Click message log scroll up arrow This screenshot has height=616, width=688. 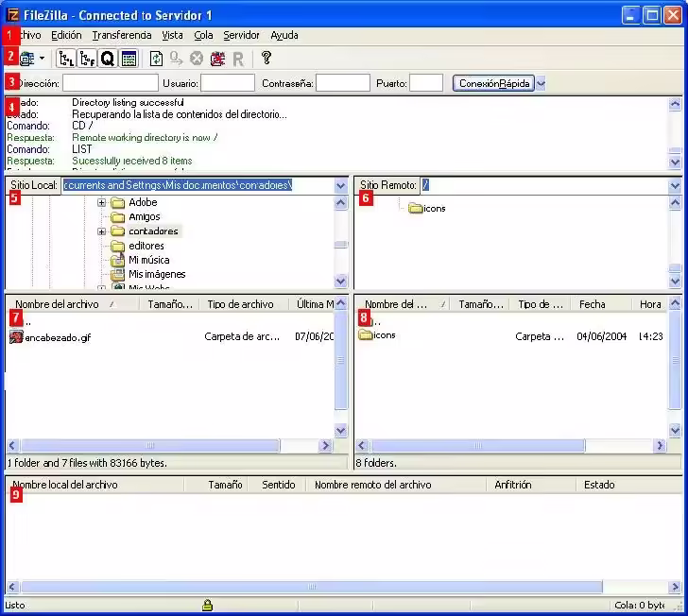click(x=675, y=104)
